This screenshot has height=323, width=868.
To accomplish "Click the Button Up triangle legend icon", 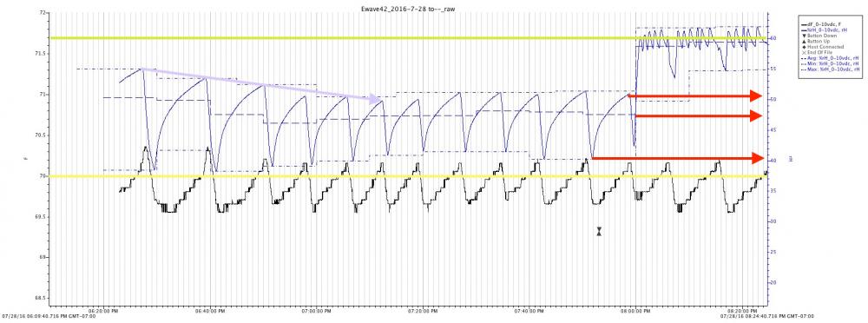I will pyautogui.click(x=805, y=42).
